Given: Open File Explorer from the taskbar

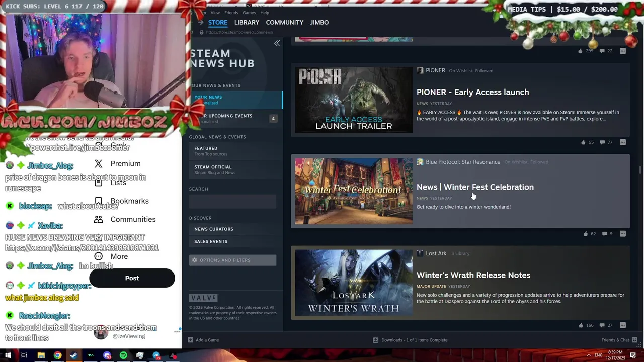Looking at the screenshot, I should tap(41, 355).
